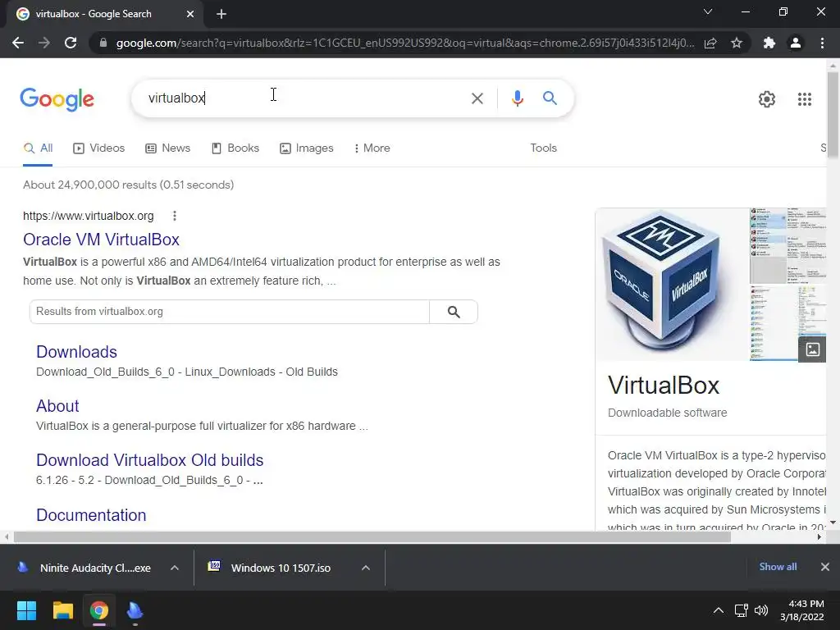Click Chrome icon in the taskbar
Image resolution: width=840 pixels, height=630 pixels.
(98, 610)
